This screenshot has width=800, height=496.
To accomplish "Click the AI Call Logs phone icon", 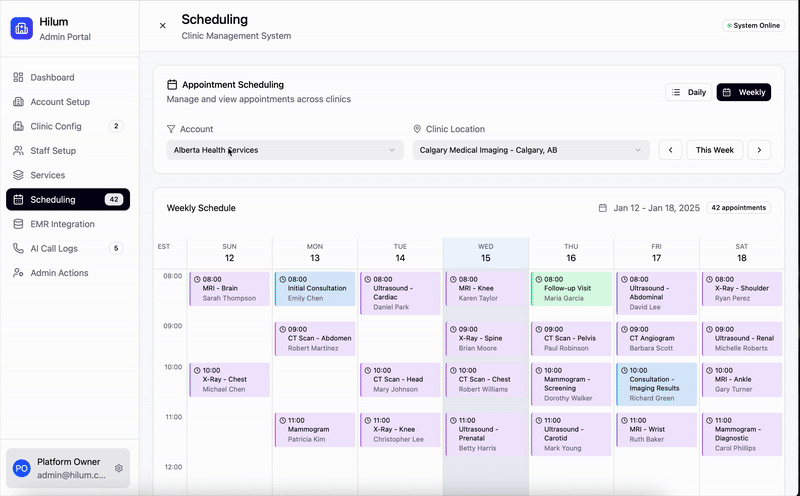I will tap(18, 248).
